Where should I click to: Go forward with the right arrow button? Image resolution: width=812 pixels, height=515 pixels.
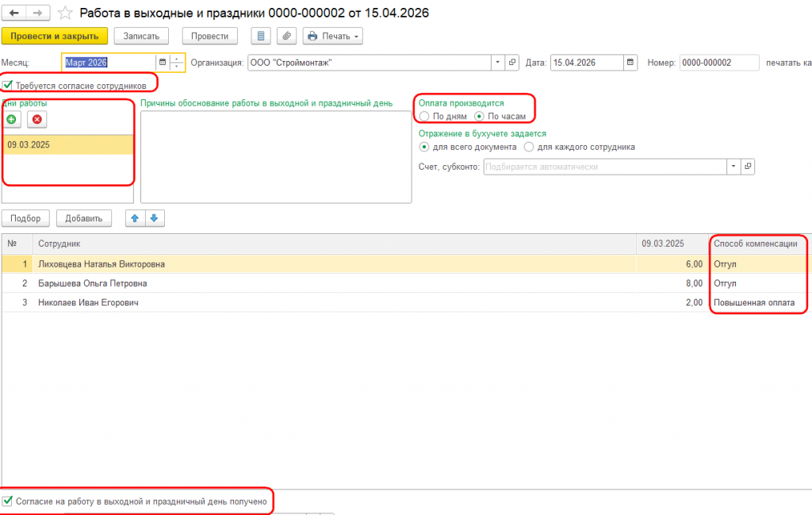pyautogui.click(x=38, y=13)
